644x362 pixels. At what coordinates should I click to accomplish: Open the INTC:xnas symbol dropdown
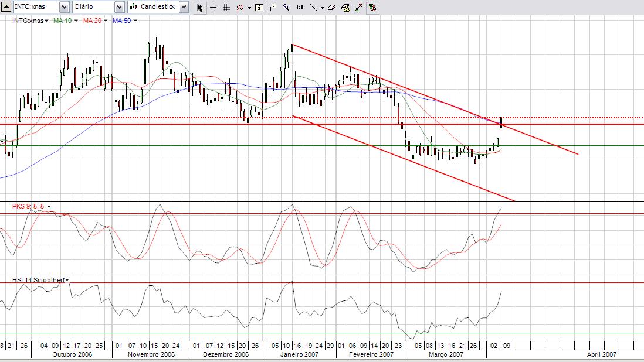pos(64,7)
